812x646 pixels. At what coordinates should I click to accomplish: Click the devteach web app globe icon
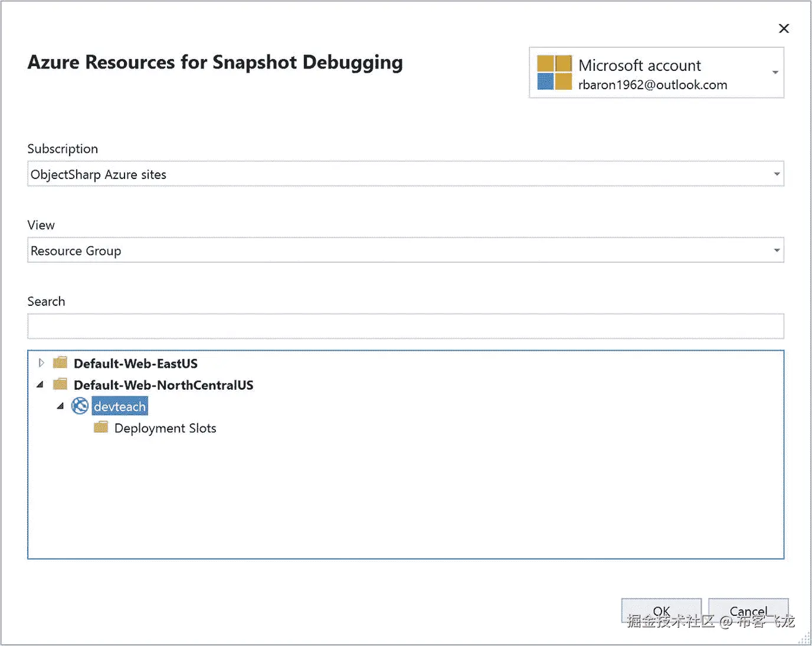(80, 406)
